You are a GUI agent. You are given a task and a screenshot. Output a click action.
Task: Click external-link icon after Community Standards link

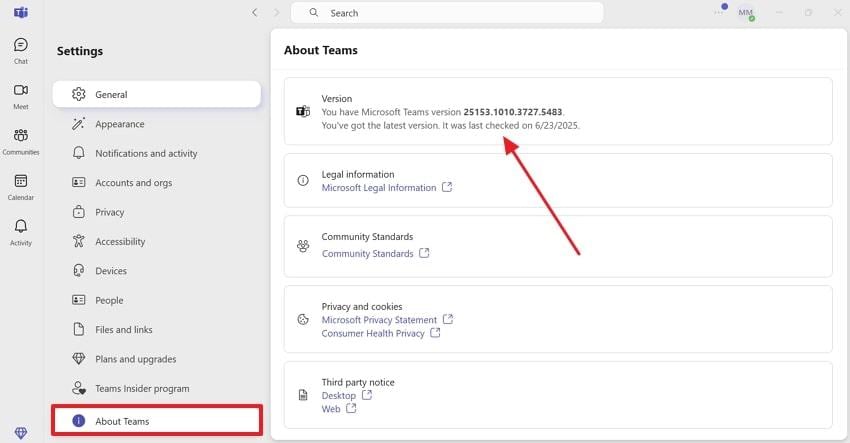[x=424, y=253]
